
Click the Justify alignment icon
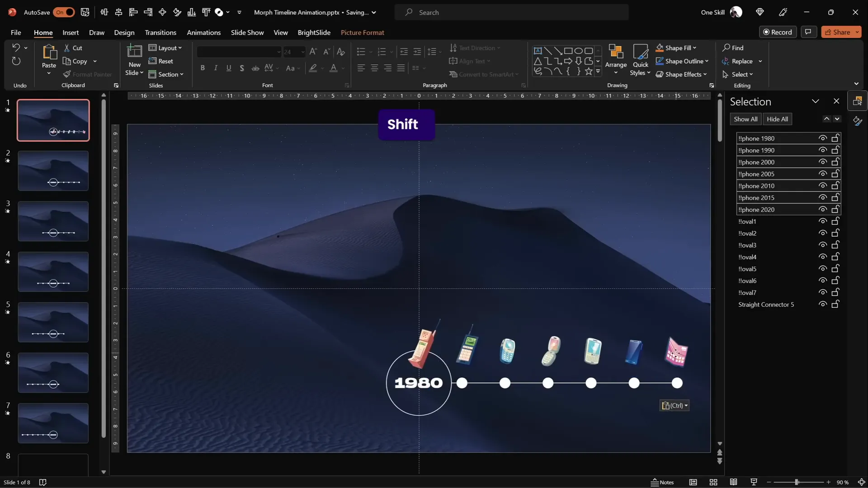pos(401,68)
